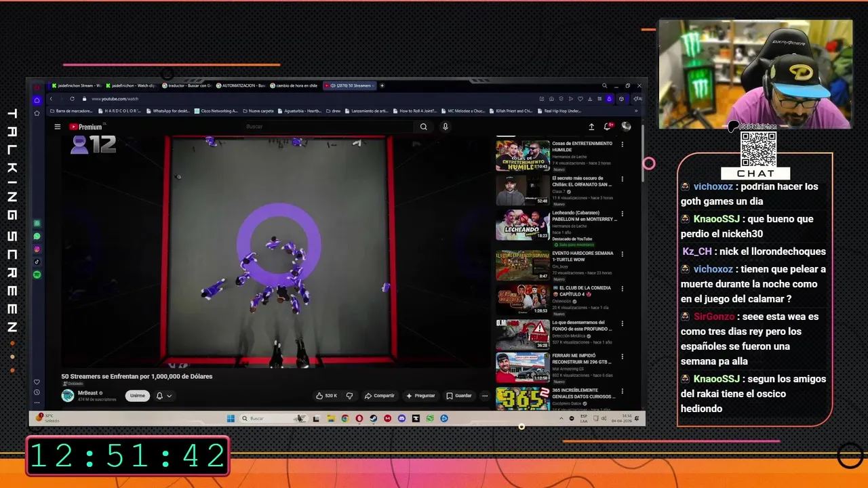Open options for Lo que desenterramos video
Viewport: 868px width, 488px height.
tap(623, 323)
